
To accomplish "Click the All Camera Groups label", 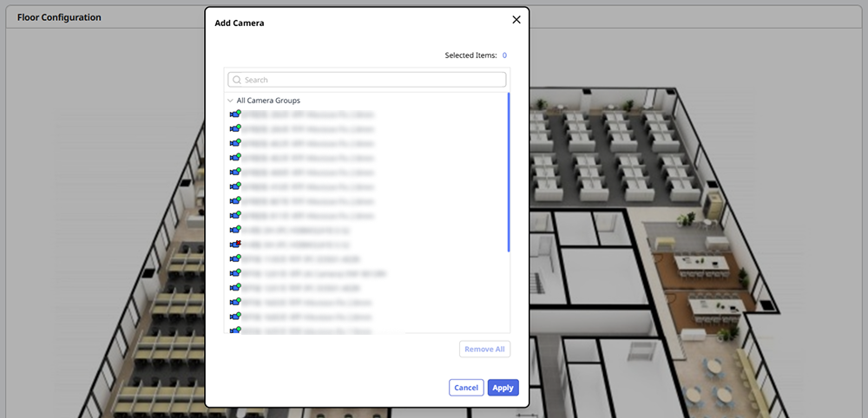I will 268,101.
